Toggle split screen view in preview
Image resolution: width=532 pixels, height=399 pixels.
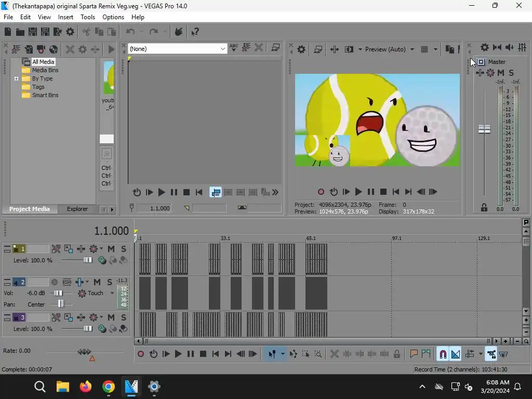tap(349, 49)
